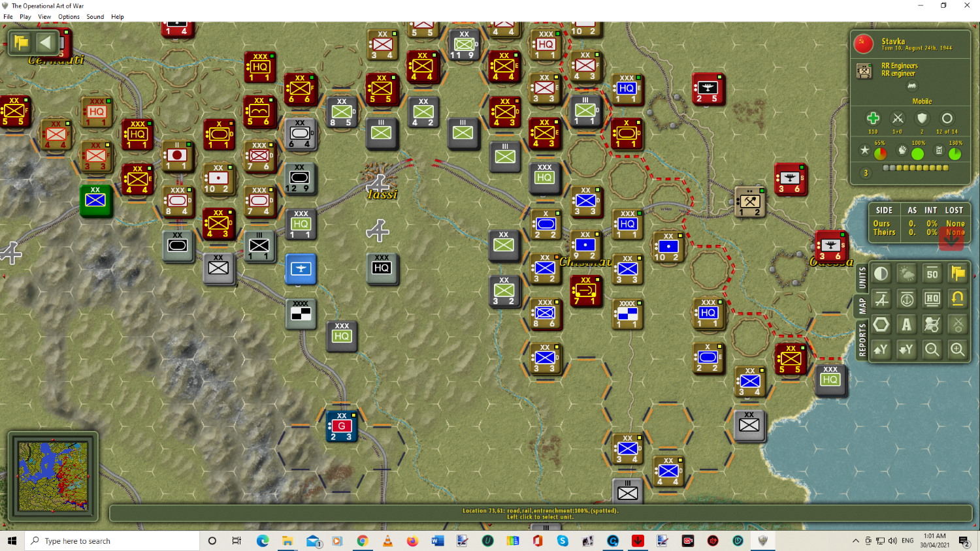Click the star proficiency icon
980x551 pixels.
point(865,151)
